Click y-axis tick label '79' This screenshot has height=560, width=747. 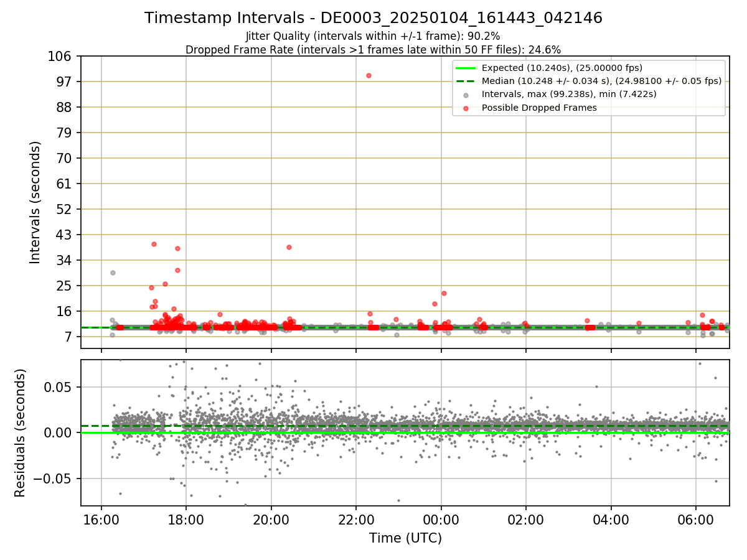64,133
